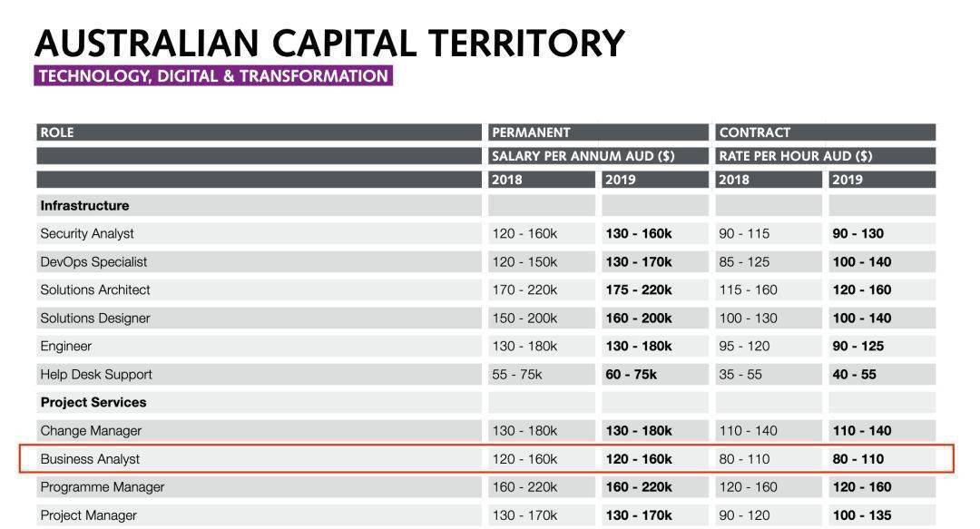Select Engineer 2019 contract rate 90 - 125
The height and width of the screenshot is (529, 980).
coord(858,347)
